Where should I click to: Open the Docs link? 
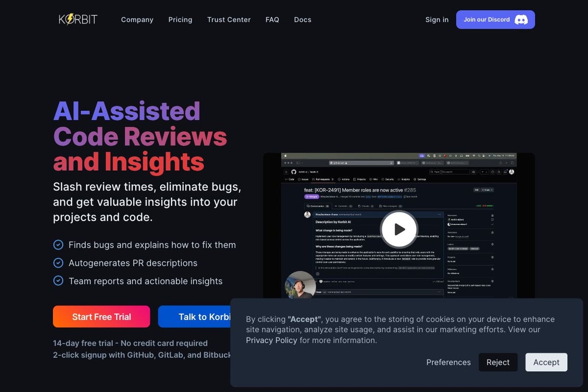click(x=303, y=19)
